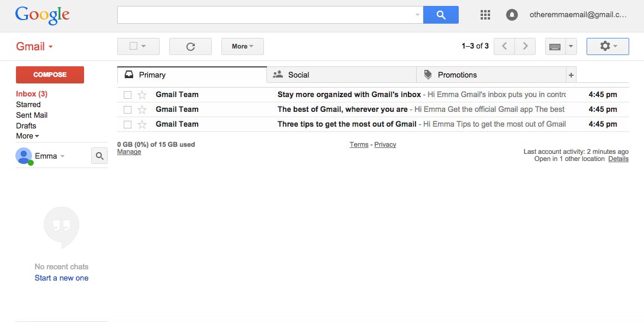Refresh the inbox with the reload icon
644x322 pixels.
(190, 47)
